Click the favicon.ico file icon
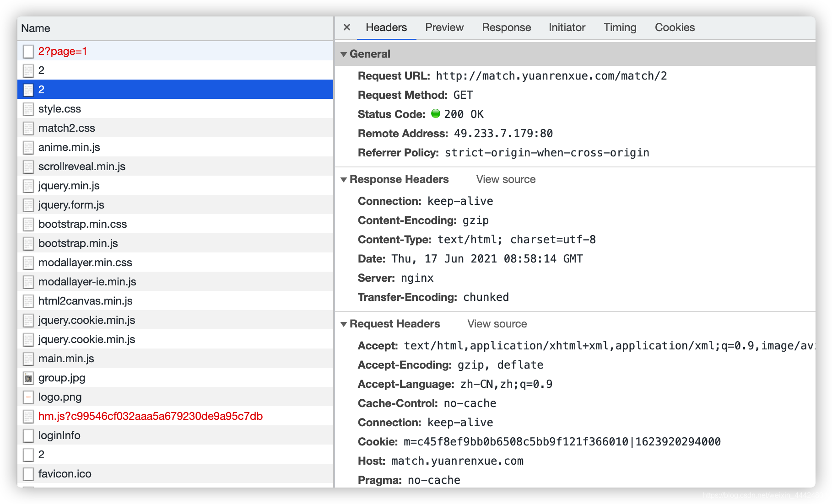832x504 pixels. (28, 474)
